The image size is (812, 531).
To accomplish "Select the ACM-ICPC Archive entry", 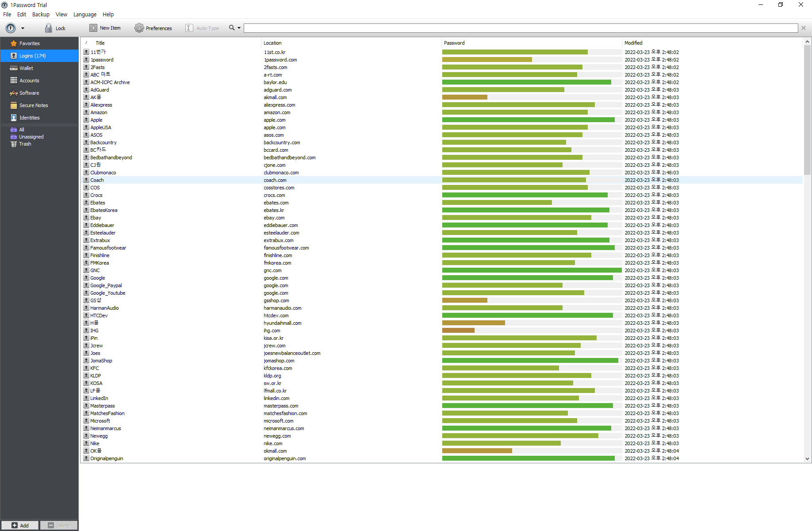I will point(110,82).
